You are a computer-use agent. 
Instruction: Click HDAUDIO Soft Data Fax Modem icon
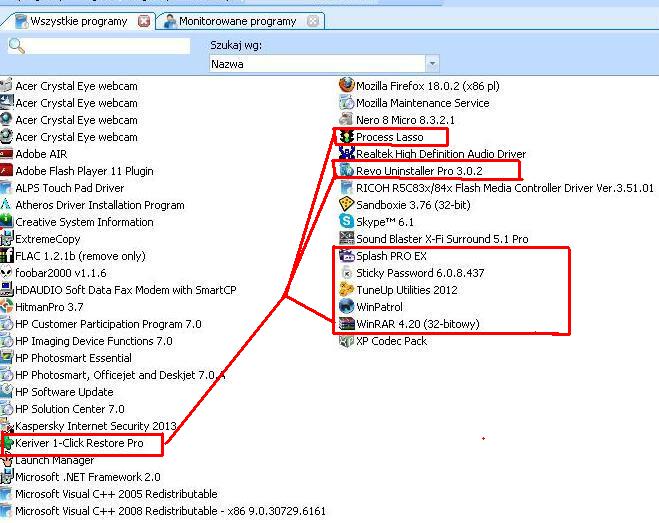pyautogui.click(x=6, y=290)
